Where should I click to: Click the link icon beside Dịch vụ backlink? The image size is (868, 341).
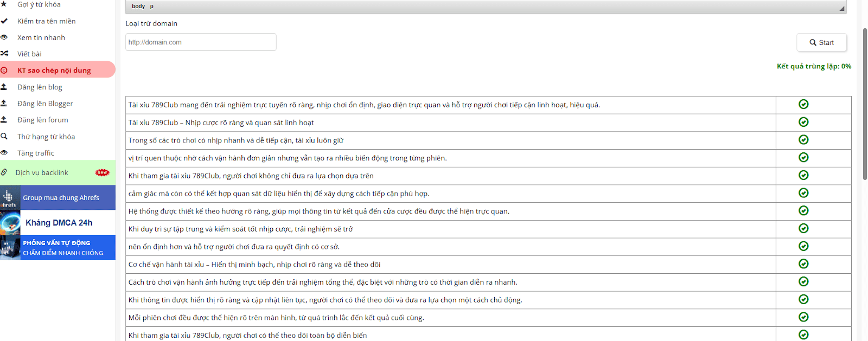pyautogui.click(x=4, y=172)
